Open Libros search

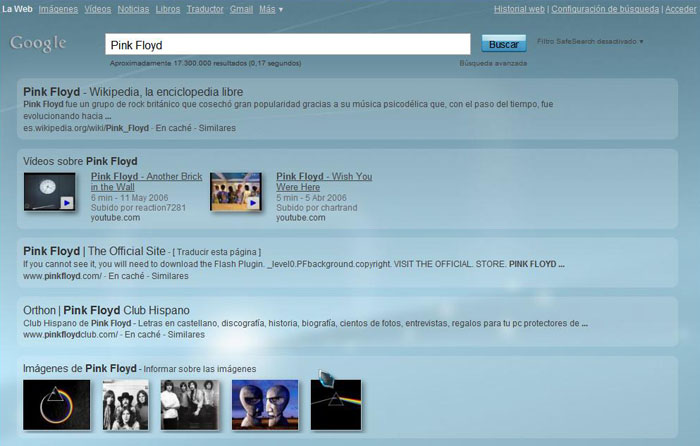pos(168,9)
